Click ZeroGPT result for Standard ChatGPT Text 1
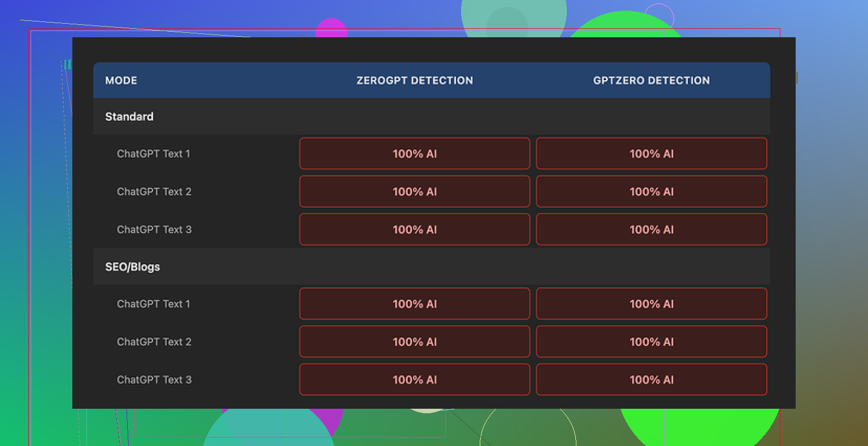 414,154
